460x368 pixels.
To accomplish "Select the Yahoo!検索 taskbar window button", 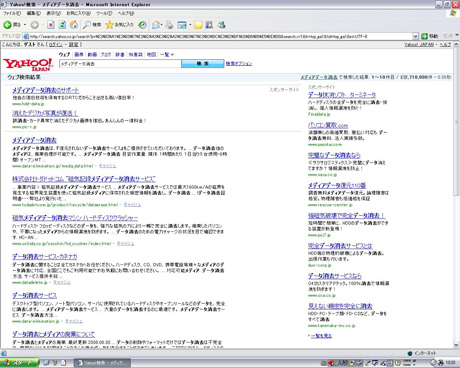I will 102,363.
